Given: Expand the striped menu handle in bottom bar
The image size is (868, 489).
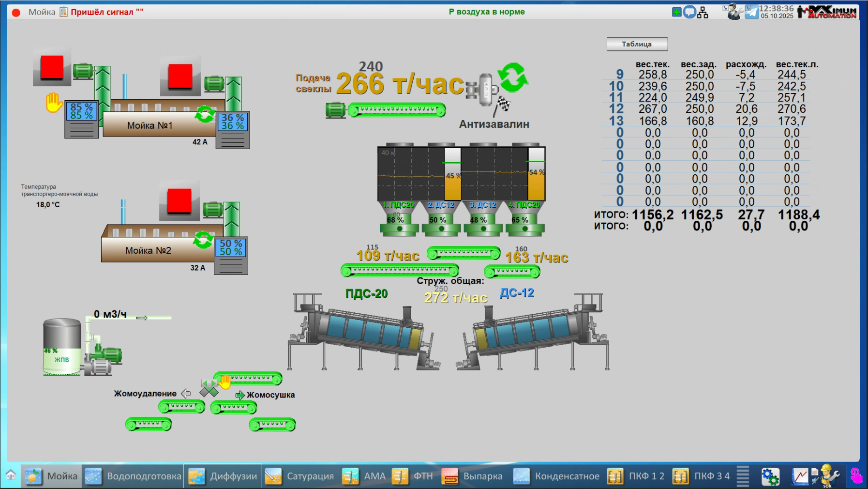Looking at the screenshot, I should [x=743, y=476].
